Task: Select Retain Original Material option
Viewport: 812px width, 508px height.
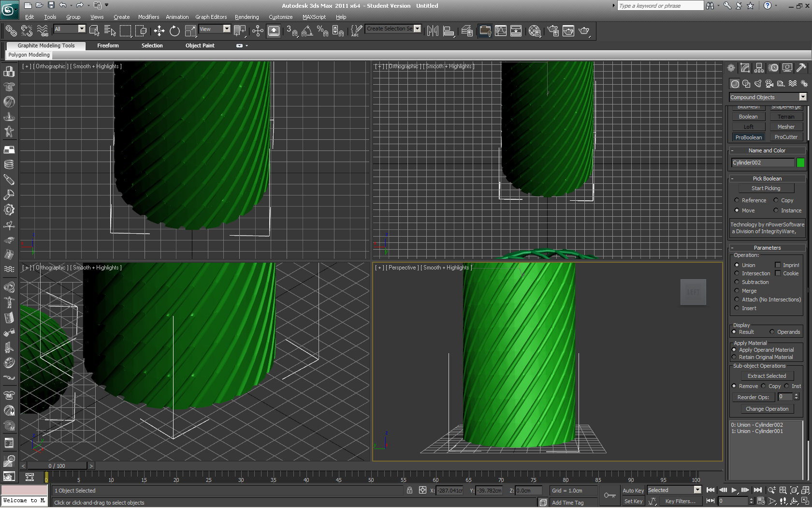Action: 734,357
